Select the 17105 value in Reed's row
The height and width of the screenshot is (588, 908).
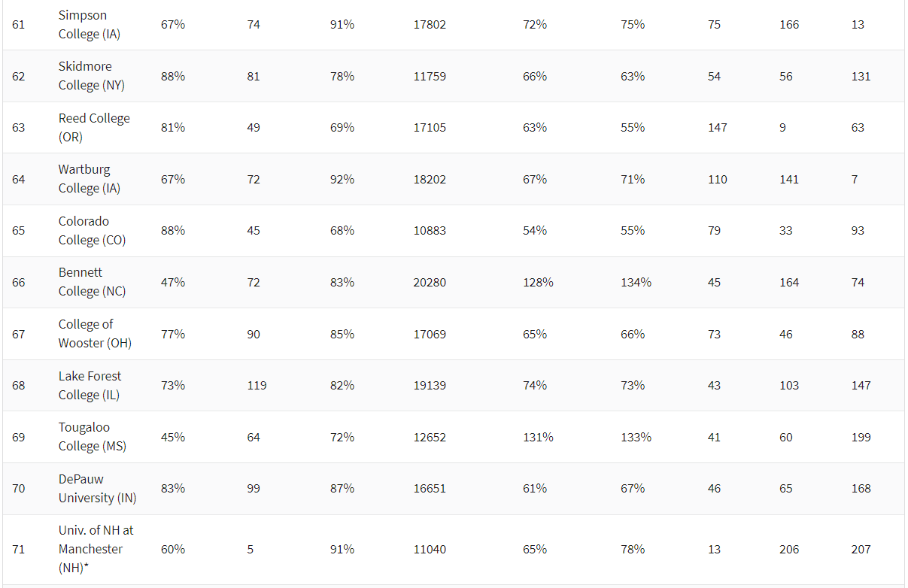point(430,128)
